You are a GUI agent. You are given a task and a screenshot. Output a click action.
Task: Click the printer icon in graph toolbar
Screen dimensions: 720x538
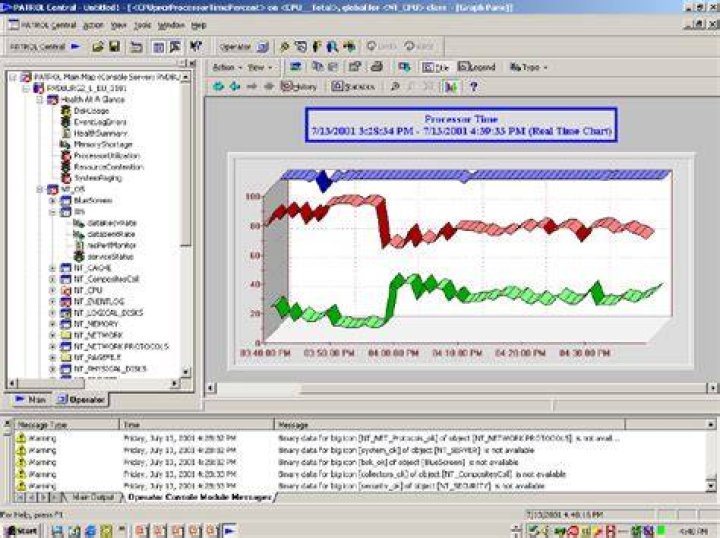(377, 67)
